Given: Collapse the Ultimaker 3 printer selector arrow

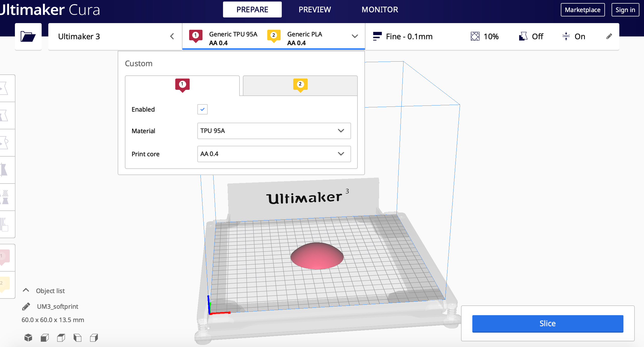Looking at the screenshot, I should [172, 36].
